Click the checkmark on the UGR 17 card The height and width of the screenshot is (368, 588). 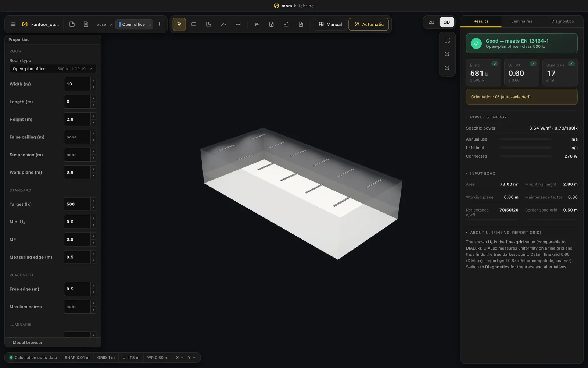tap(571, 64)
